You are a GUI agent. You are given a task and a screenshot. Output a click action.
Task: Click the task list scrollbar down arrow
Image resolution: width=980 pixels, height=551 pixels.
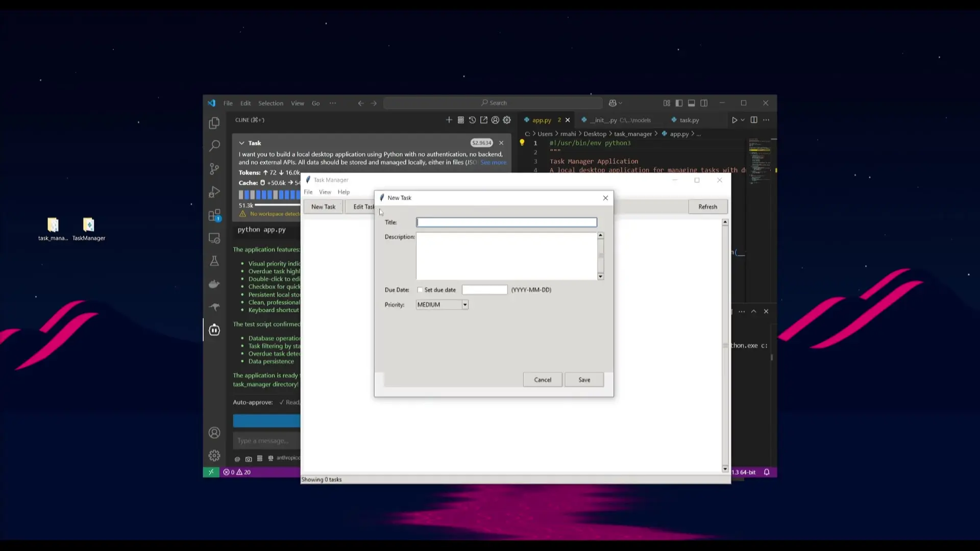pos(725,469)
